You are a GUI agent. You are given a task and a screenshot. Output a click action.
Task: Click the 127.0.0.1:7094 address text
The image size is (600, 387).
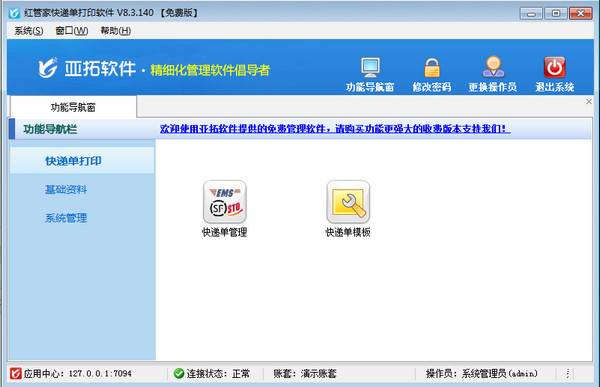[100, 373]
